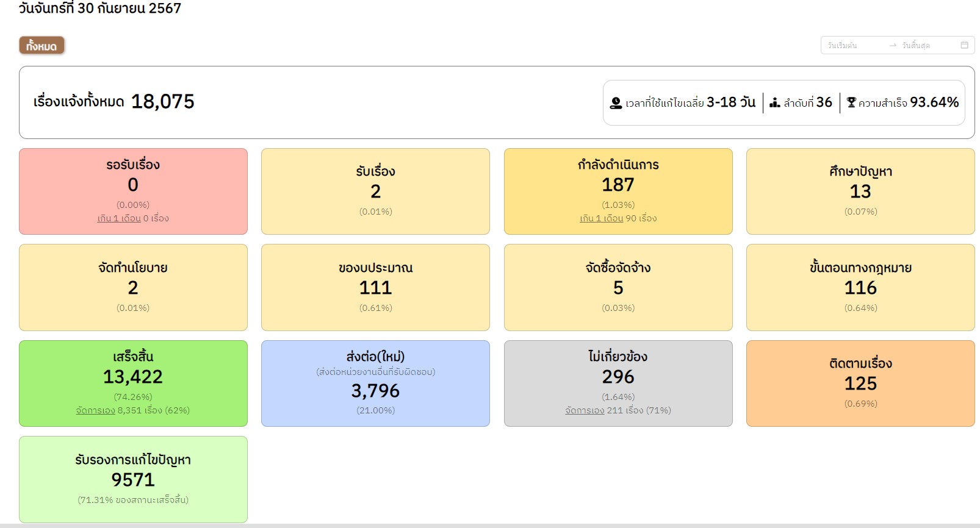This screenshot has width=980, height=528.
Task: Open the เกิน 1 เดือน link under กำลังดำเนินการ
Action: (x=601, y=218)
